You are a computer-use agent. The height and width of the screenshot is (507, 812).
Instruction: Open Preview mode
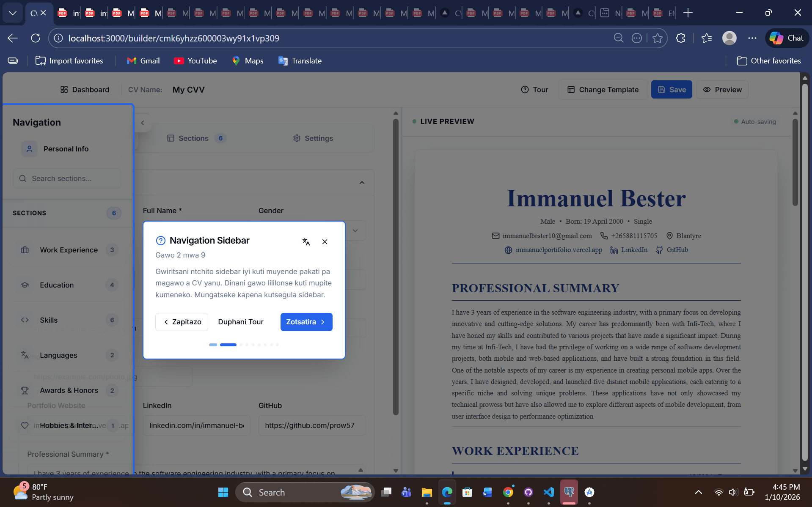click(x=722, y=90)
